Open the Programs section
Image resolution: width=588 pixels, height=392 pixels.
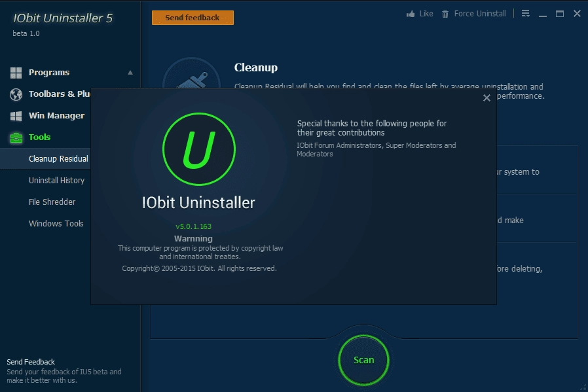49,73
